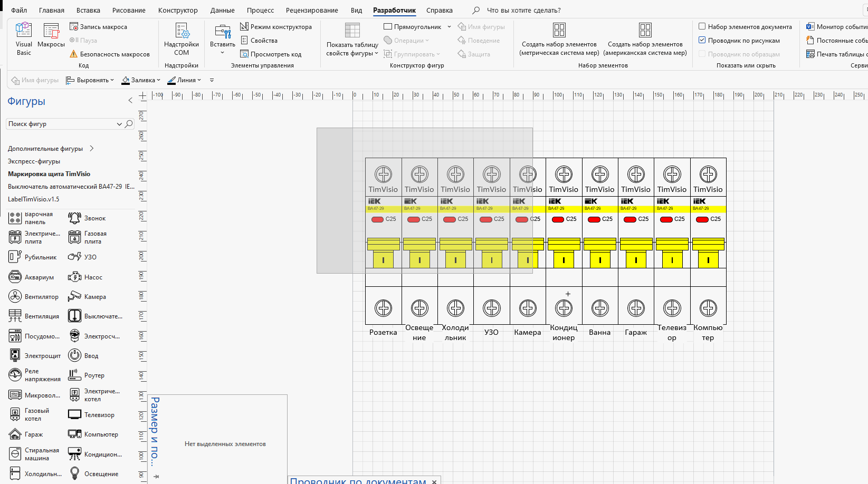Viewport: 868px width, 484px height.
Task: Collapse the Фигуры shapes pane
Action: click(x=130, y=101)
